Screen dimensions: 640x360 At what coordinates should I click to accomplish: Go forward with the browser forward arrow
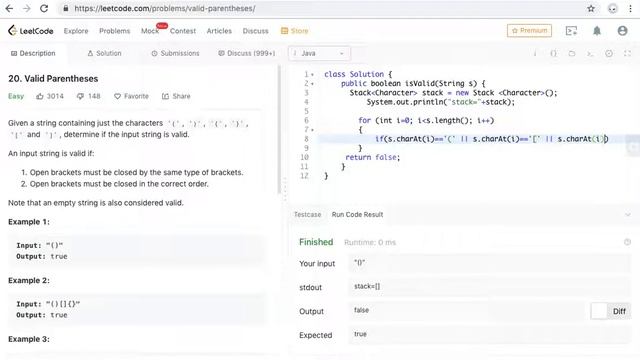(27, 9)
